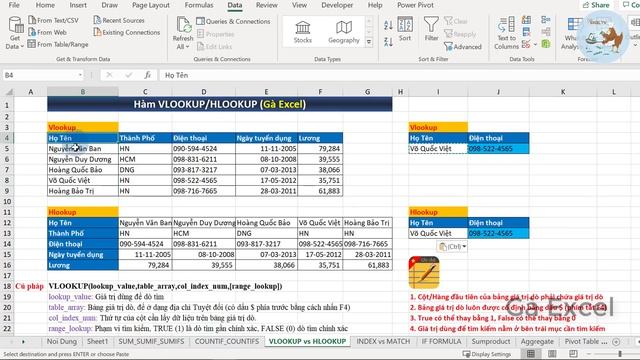Image resolution: width=640 pixels, height=360 pixels.
Task: Switch to the Aggregate sheet
Action: tap(537, 342)
